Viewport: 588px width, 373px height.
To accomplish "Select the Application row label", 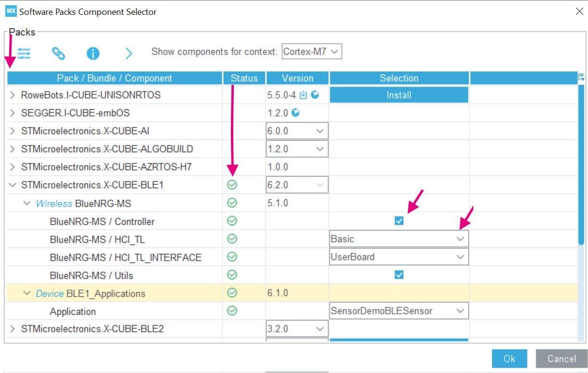I will 72,312.
